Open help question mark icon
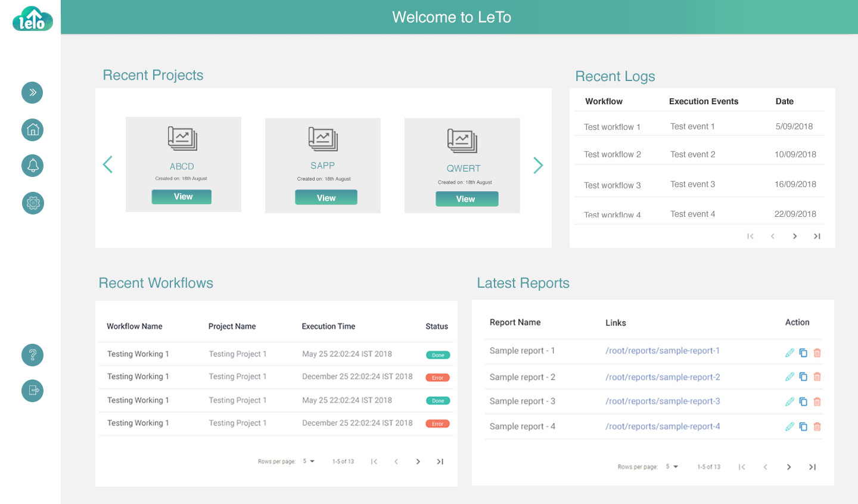858x504 pixels. 33,355
